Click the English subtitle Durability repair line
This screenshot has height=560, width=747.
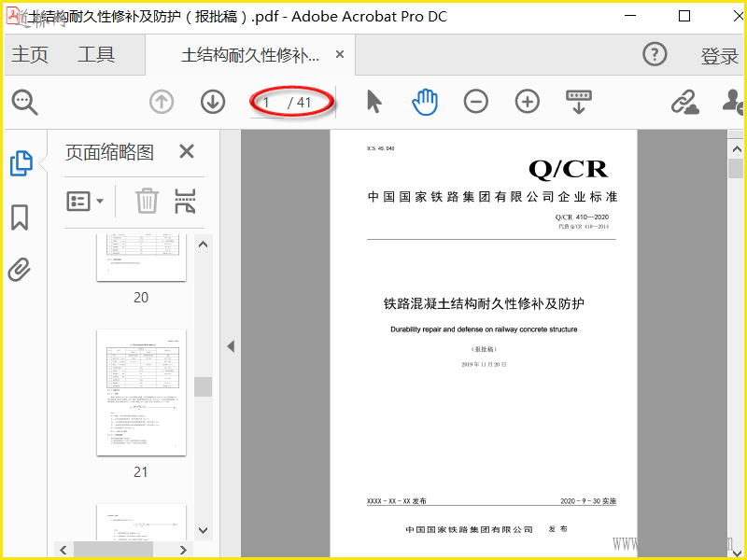[x=484, y=329]
